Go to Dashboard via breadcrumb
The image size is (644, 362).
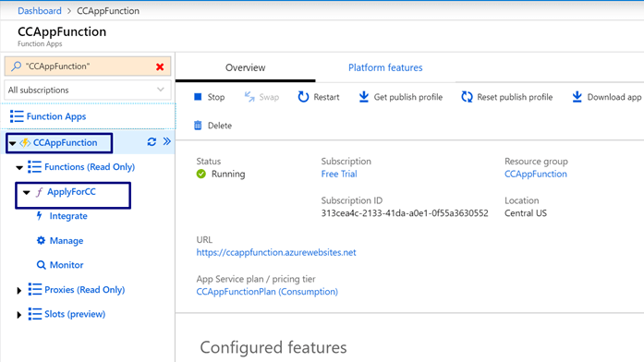(40, 11)
